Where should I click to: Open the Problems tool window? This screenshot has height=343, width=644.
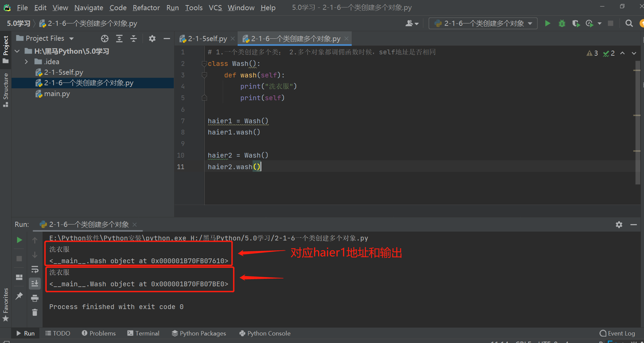pos(98,333)
